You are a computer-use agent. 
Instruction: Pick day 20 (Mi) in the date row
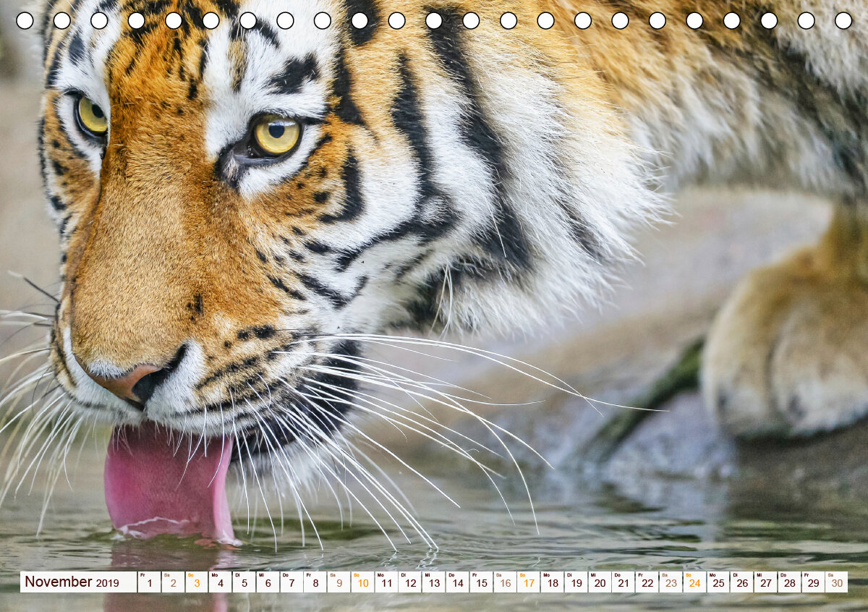pyautogui.click(x=600, y=582)
